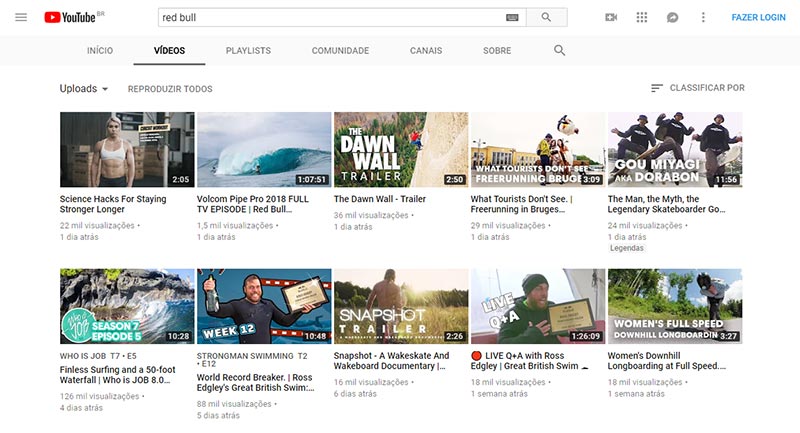Open Gou Miyagi Dorabon thumbnail
Screen dimensions: 800x433
click(x=675, y=150)
